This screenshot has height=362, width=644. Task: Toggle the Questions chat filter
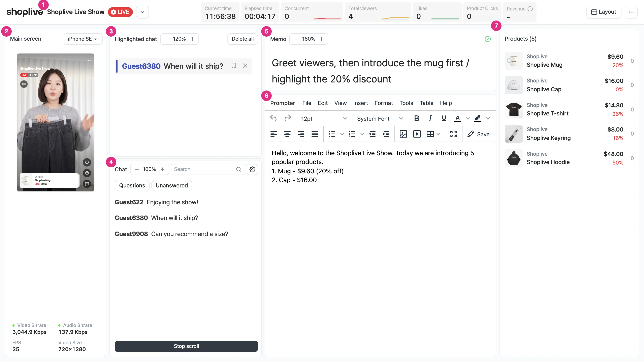(132, 185)
